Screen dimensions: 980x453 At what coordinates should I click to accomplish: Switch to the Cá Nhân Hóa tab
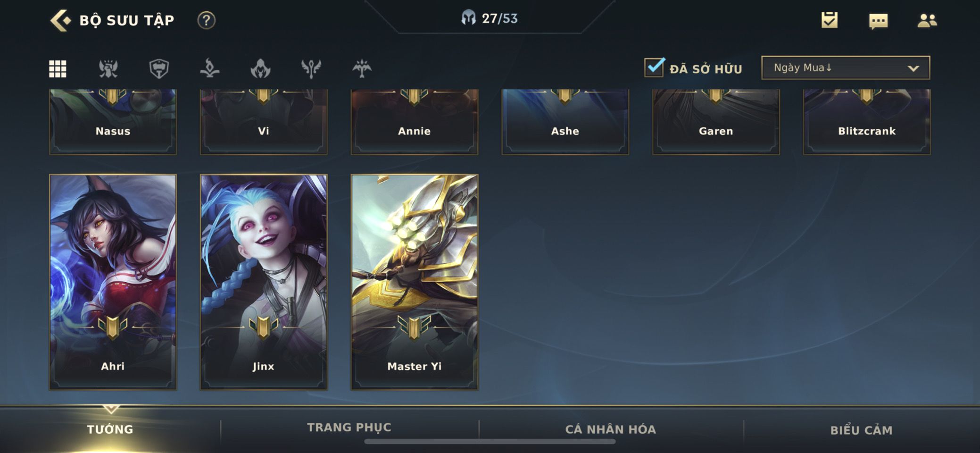click(x=611, y=429)
